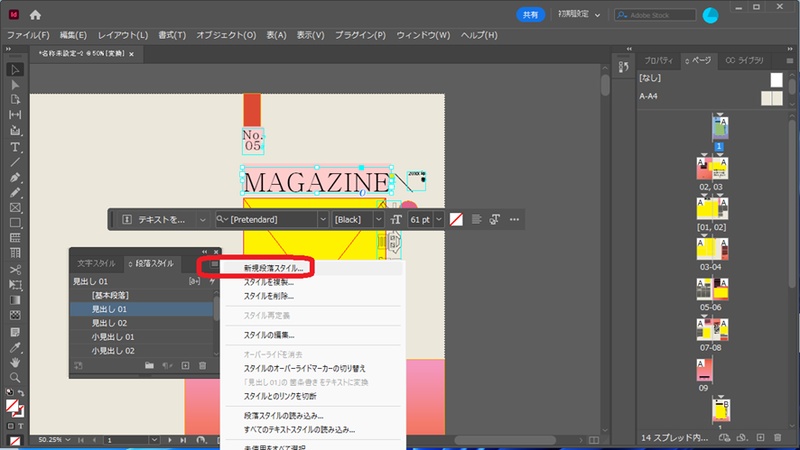Image resolution: width=800 pixels, height=450 pixels.
Task: Select the Rectangle Frame tool
Action: pyautogui.click(x=15, y=208)
